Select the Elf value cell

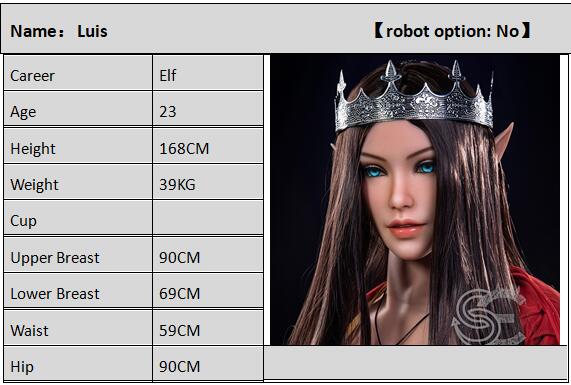(x=208, y=73)
